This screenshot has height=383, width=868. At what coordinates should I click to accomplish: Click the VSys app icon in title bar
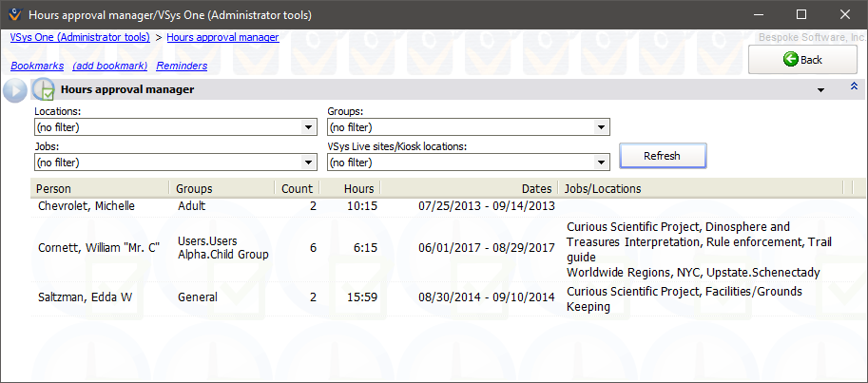(13, 15)
